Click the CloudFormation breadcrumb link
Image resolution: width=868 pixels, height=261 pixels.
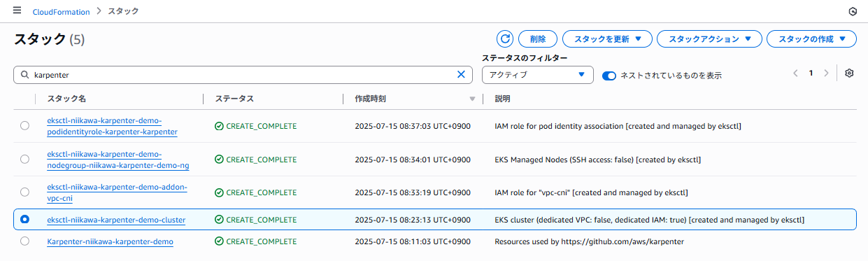[x=61, y=12]
